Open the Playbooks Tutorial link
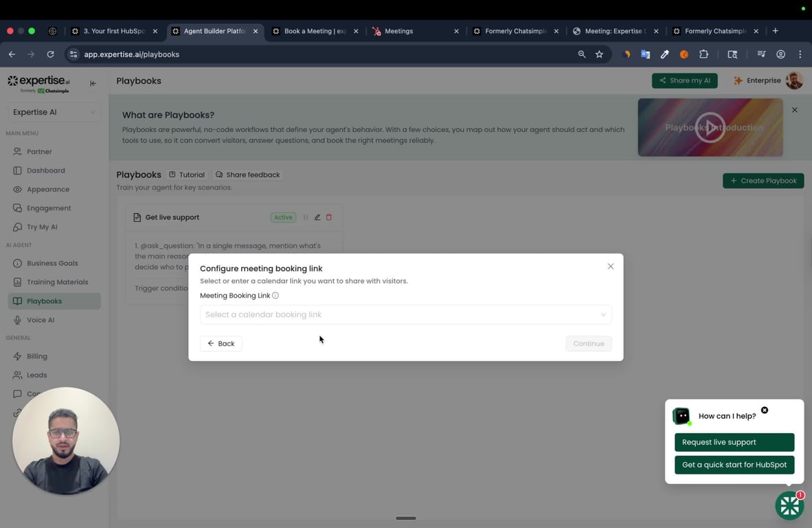 (x=187, y=175)
